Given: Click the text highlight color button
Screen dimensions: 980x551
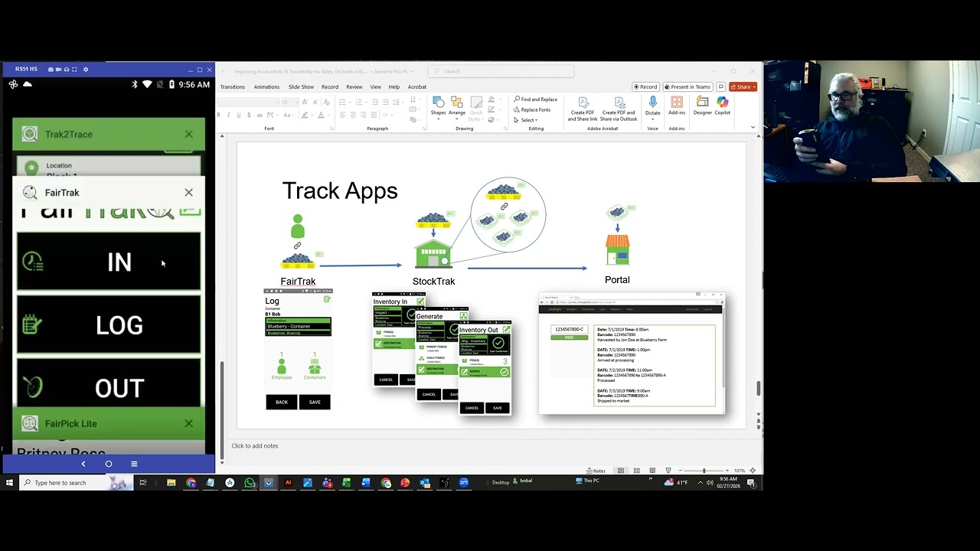Looking at the screenshot, I should point(305,115).
